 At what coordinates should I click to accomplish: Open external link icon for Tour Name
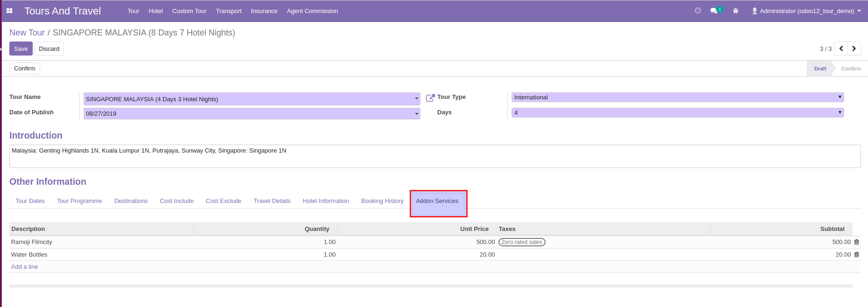(x=430, y=98)
